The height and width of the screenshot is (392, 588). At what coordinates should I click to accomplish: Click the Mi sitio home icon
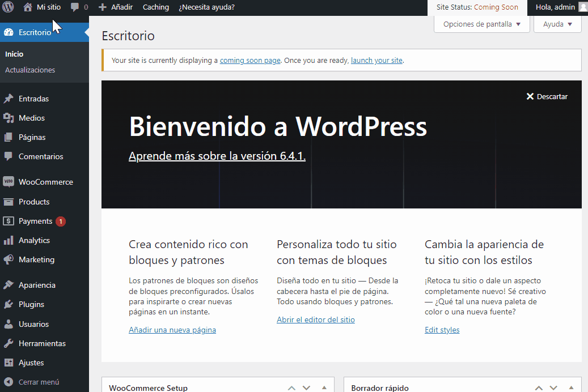tap(27, 7)
